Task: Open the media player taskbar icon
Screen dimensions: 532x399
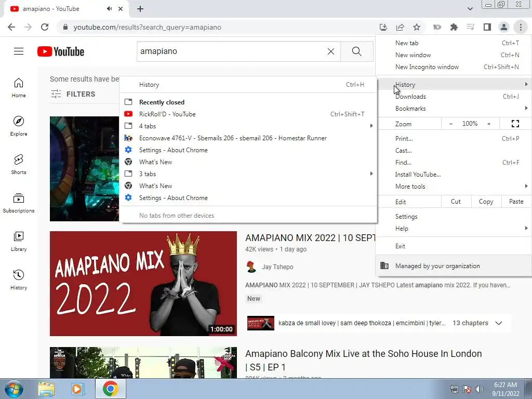Action: pos(77,389)
